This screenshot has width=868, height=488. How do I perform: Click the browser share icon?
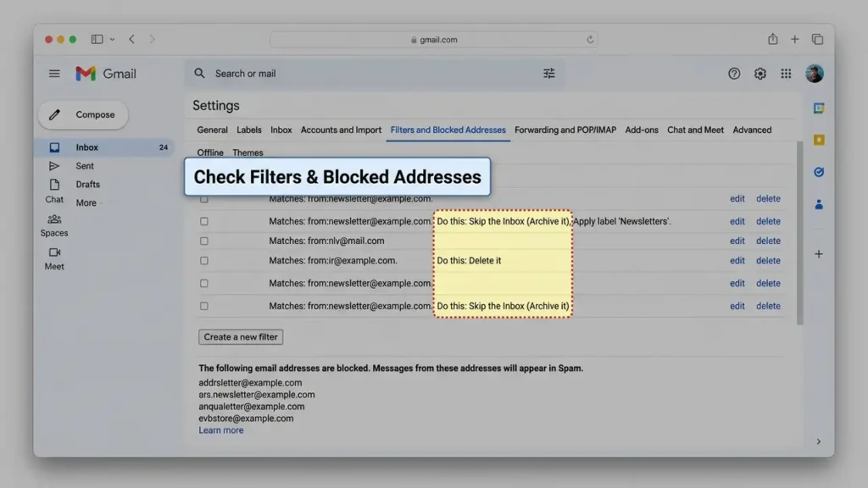click(x=773, y=39)
